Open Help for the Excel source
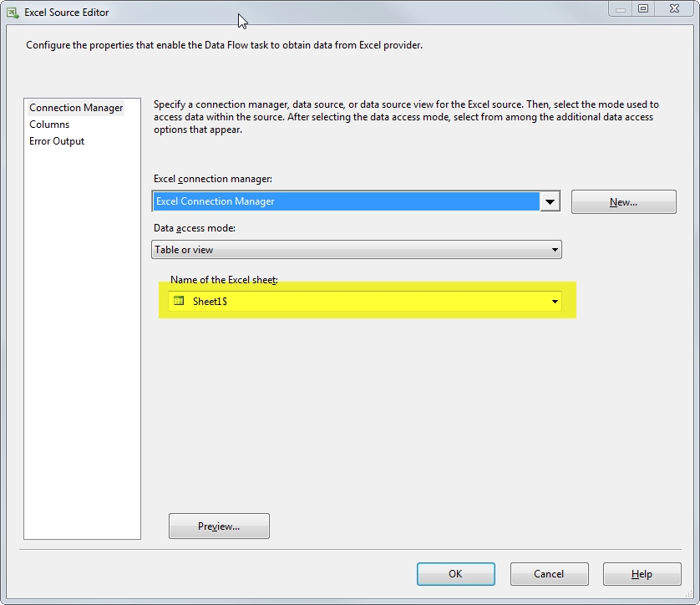The image size is (700, 605). tap(642, 574)
